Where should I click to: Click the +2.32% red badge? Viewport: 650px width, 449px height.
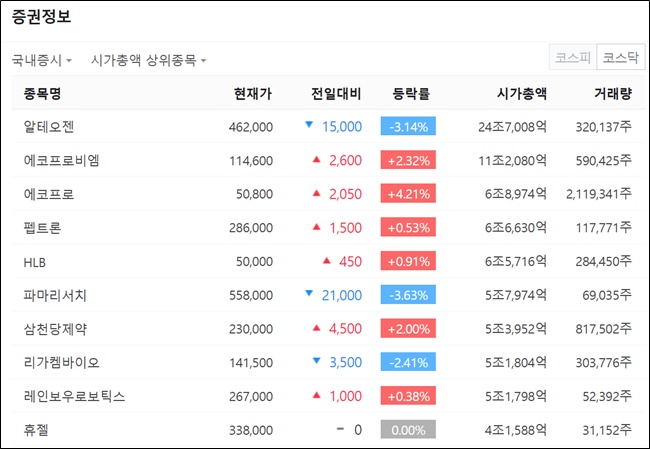click(408, 160)
